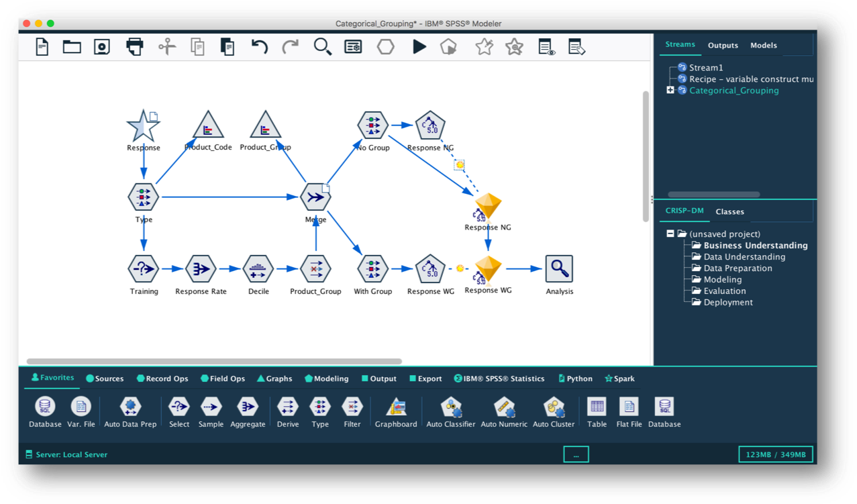
Task: Select the Product_Group triangle graph node
Action: point(265,125)
